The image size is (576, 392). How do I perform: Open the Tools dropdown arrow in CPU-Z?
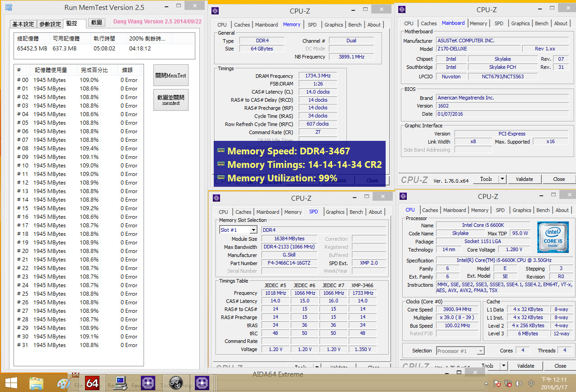502,179
